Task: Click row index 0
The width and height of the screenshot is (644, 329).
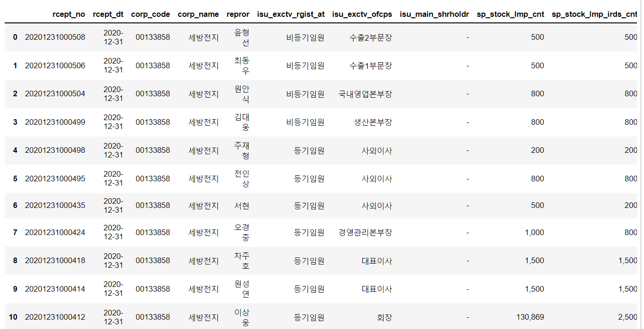Action: tap(15, 37)
